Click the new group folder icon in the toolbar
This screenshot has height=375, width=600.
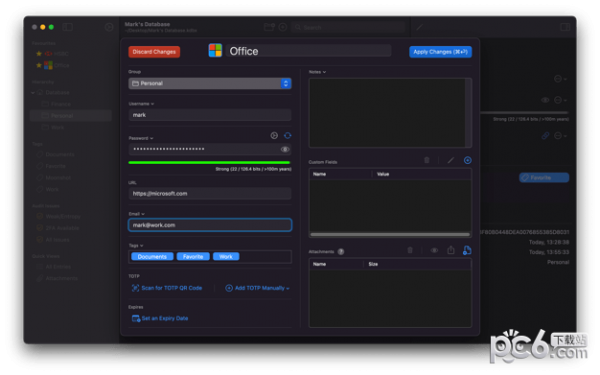269,27
